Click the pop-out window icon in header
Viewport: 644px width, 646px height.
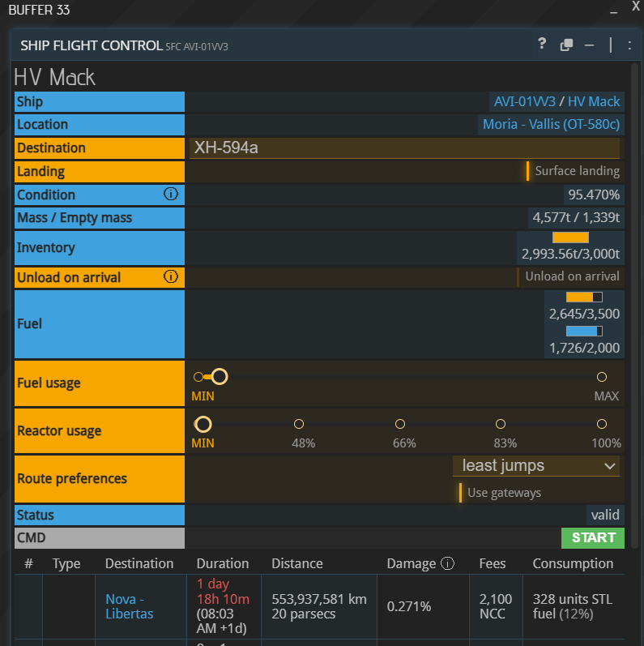click(567, 45)
